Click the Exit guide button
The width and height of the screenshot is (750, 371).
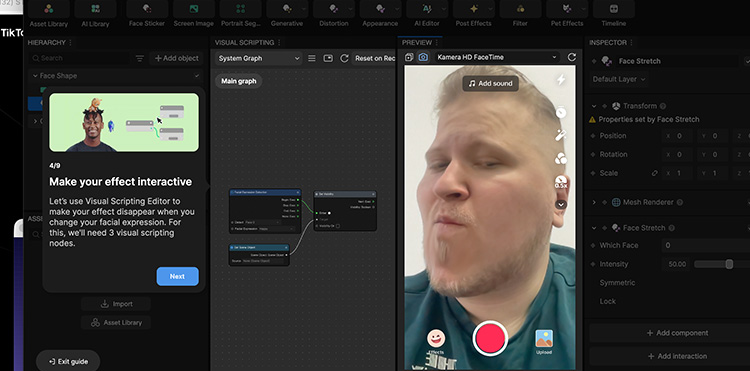point(68,361)
